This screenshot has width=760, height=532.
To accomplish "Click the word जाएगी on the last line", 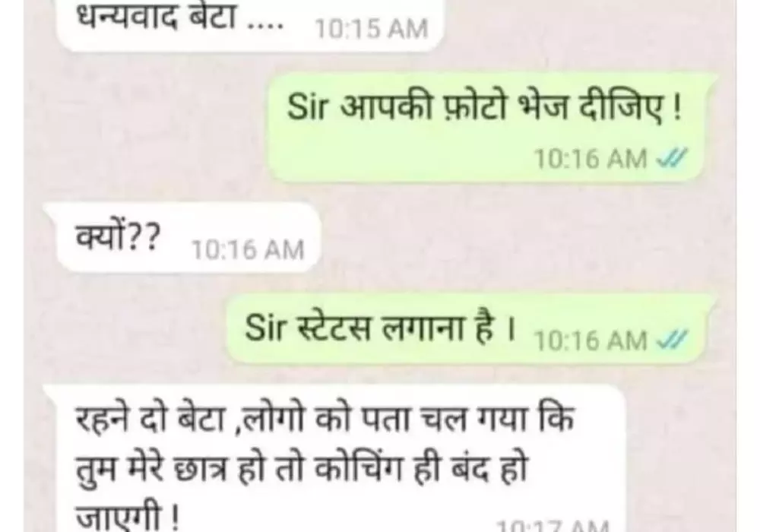I will click(119, 518).
